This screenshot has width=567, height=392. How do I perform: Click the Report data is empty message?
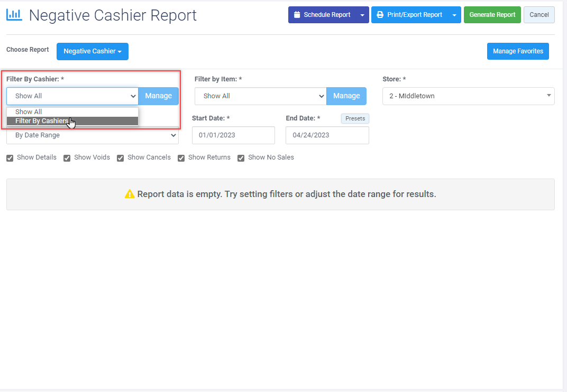click(286, 194)
